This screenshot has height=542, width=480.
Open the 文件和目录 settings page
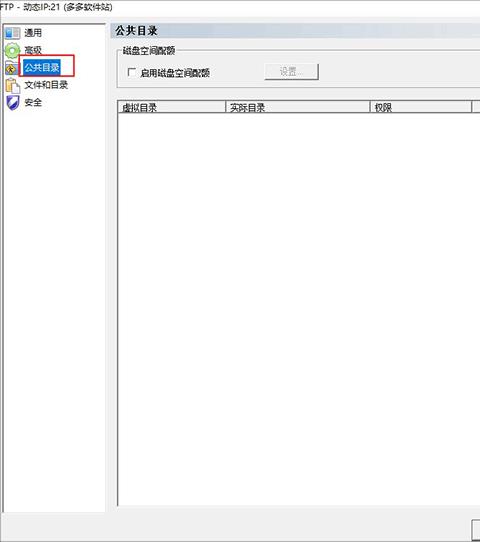point(46,85)
